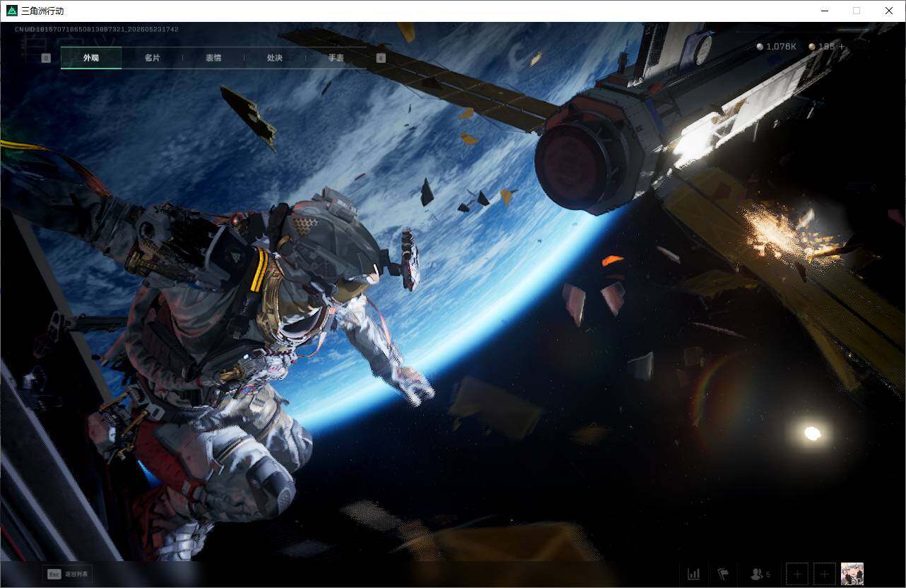Open the bar-chart statistics icon
906x588 pixels.
point(694,574)
